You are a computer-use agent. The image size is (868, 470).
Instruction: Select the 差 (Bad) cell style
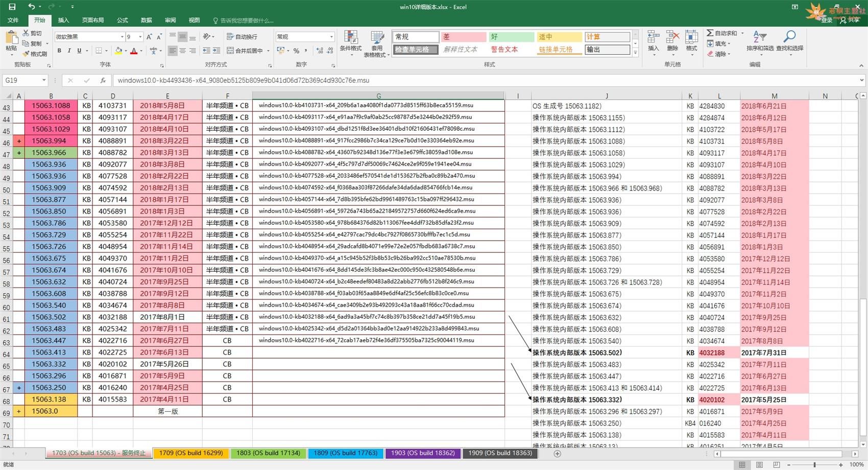pyautogui.click(x=464, y=37)
